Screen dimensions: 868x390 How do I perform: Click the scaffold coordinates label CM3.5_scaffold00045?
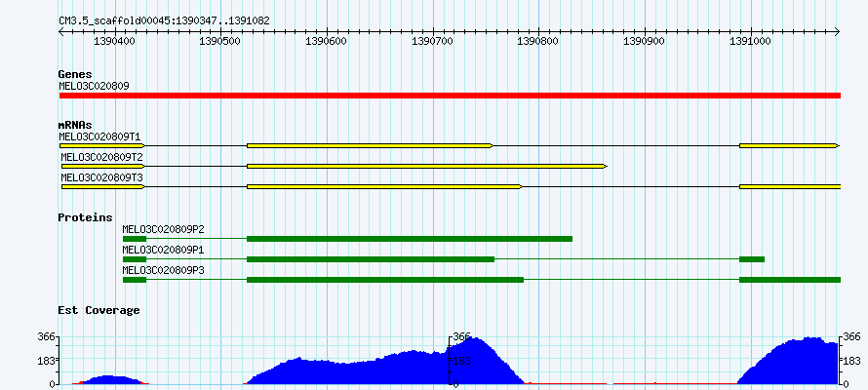(x=165, y=21)
